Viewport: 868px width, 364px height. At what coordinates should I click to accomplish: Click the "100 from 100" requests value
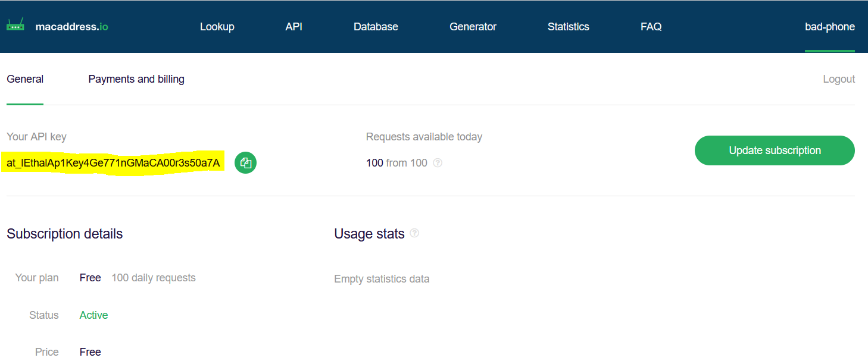396,163
